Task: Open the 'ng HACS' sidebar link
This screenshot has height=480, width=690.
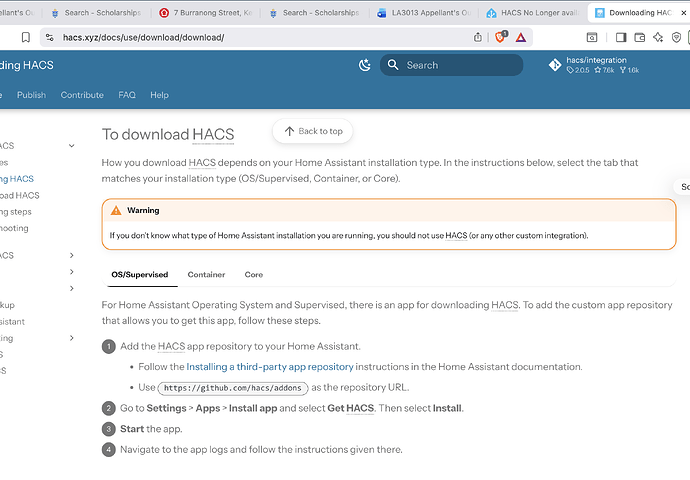Action: pyautogui.click(x=17, y=179)
